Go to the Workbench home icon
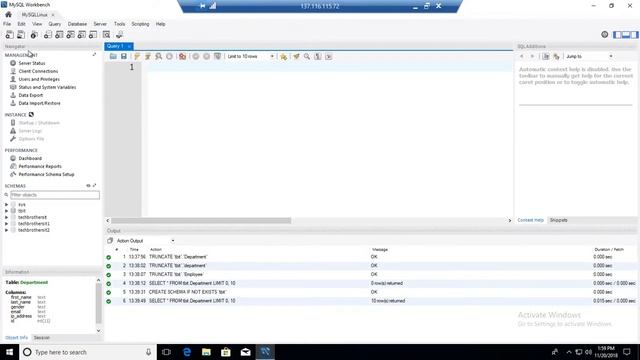The height and width of the screenshot is (360, 640). click(x=8, y=14)
